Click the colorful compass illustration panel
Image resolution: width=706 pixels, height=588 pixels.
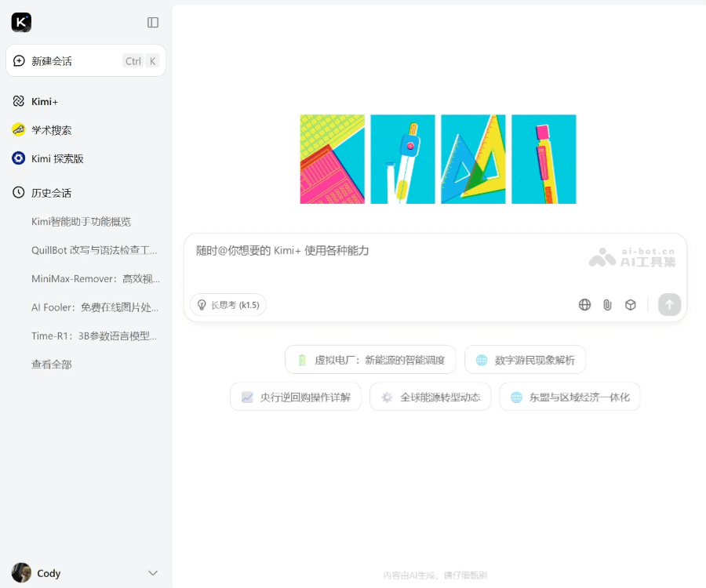point(402,158)
